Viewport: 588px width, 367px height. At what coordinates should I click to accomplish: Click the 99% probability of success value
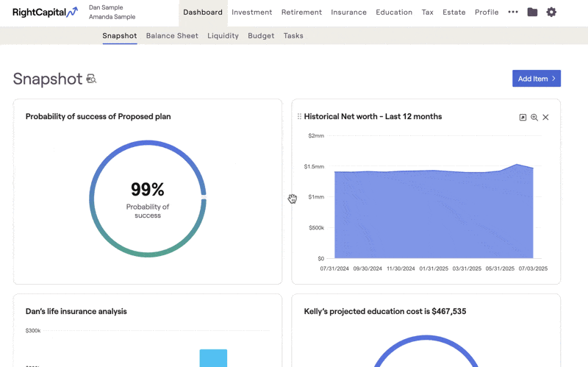click(x=148, y=189)
